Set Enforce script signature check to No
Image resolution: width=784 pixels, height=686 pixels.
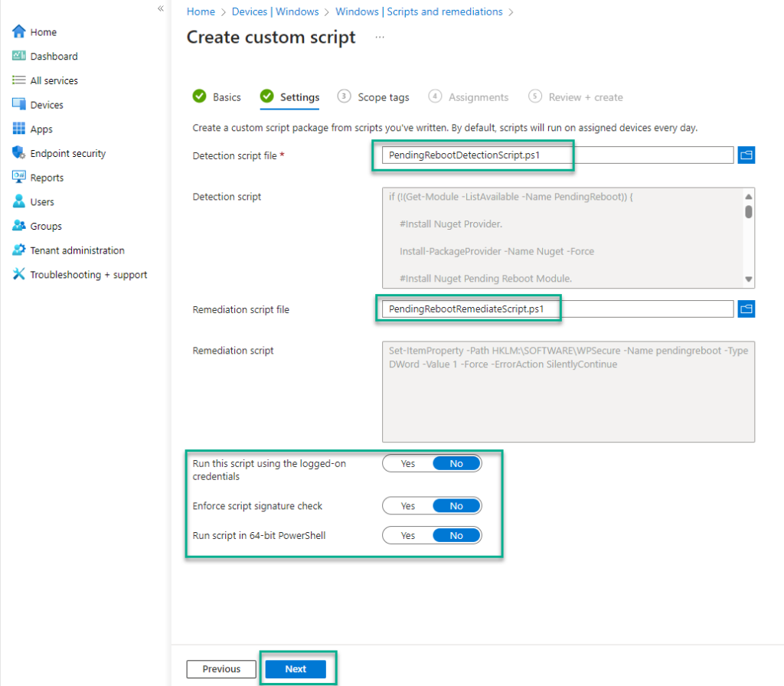tap(456, 506)
